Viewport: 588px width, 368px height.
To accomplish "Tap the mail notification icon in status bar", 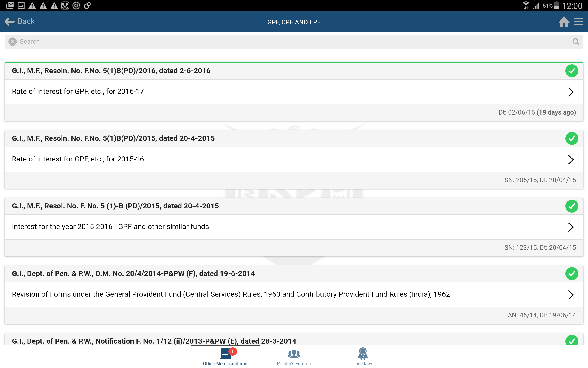I will (x=10, y=5).
